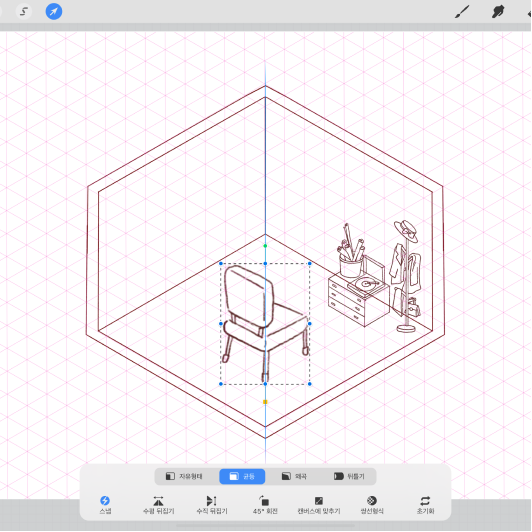Tap the Selection tool S icon
The image size is (532, 532).
coord(24,12)
